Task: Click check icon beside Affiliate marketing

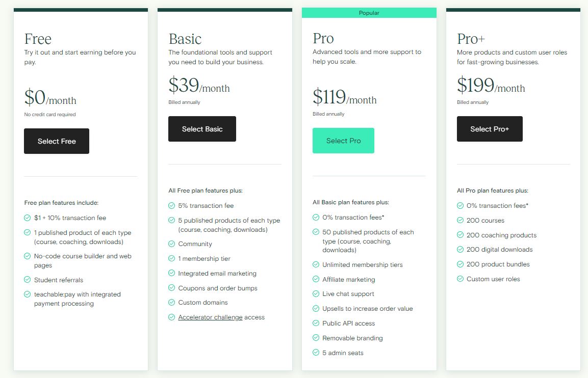Action: pos(316,279)
